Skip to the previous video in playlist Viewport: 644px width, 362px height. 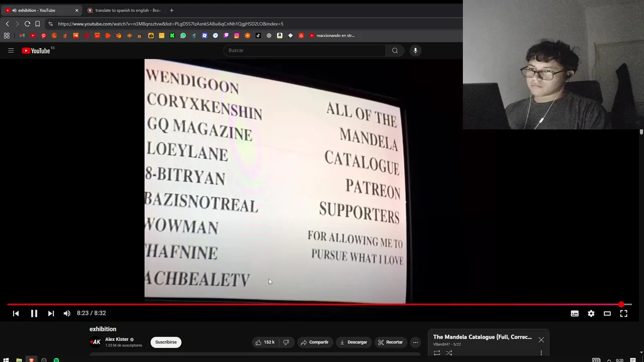16,313
